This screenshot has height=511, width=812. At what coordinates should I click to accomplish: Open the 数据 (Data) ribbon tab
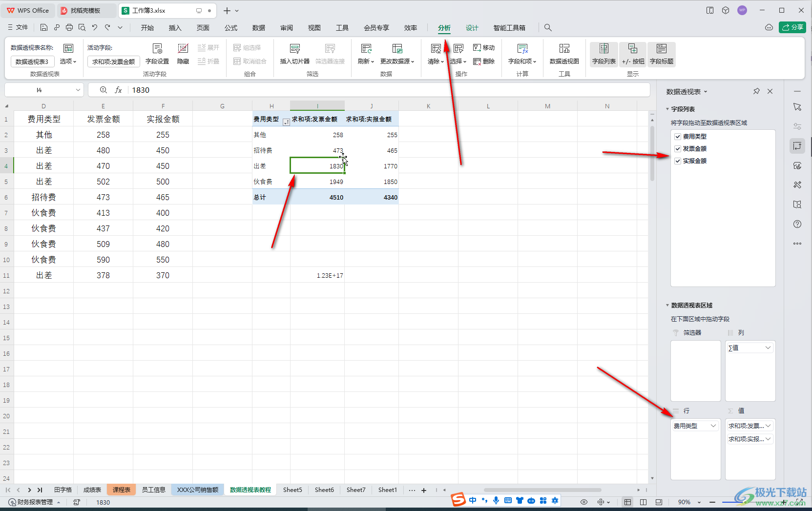(x=259, y=28)
